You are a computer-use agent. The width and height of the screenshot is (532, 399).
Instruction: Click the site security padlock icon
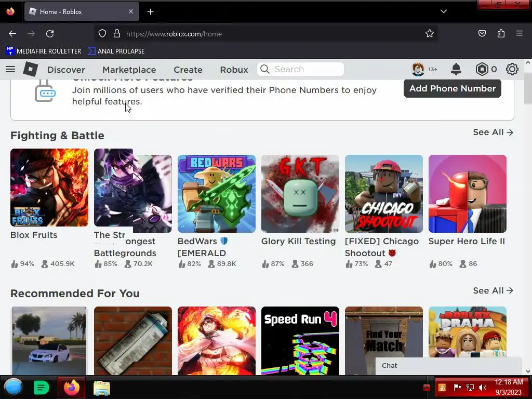point(117,34)
